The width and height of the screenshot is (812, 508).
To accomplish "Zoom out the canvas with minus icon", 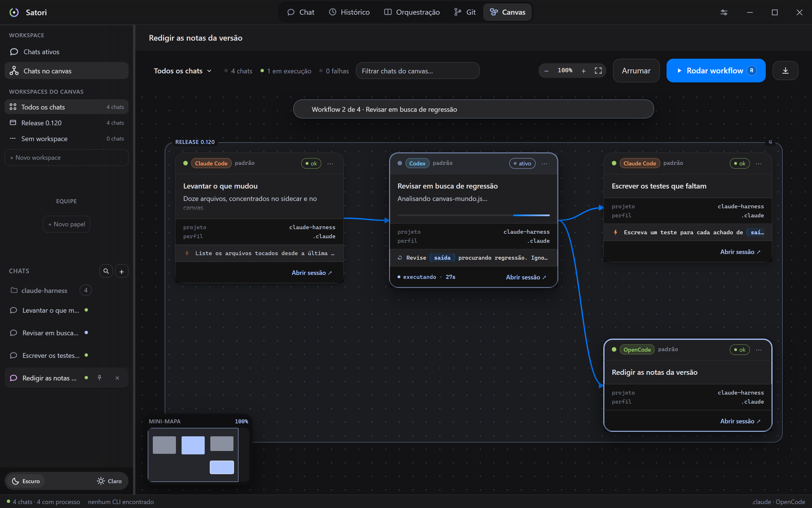I will (546, 71).
